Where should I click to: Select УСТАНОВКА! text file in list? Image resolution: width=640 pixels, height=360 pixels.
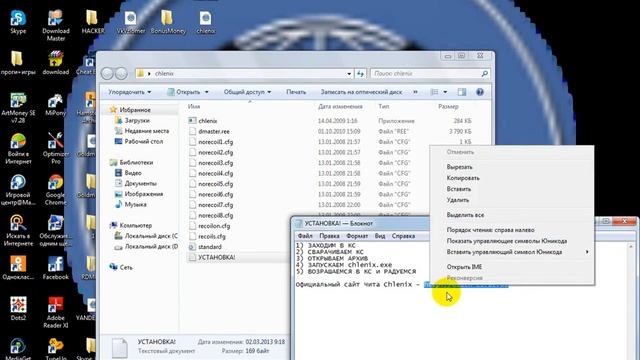212,258
